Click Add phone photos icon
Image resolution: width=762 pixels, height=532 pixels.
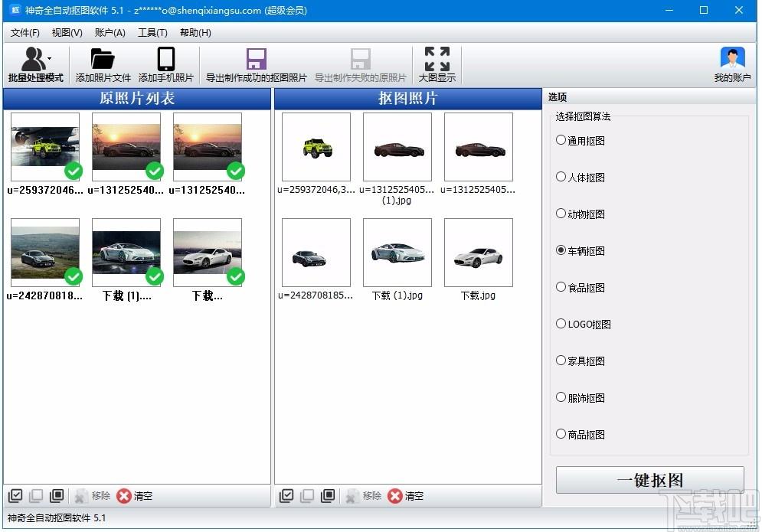pyautogui.click(x=166, y=59)
